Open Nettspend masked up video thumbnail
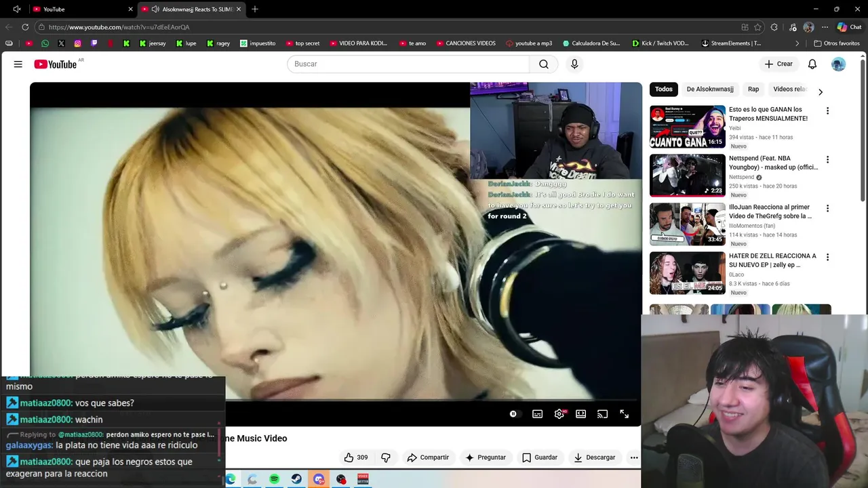Screen dimensions: 868x488 tap(688, 176)
